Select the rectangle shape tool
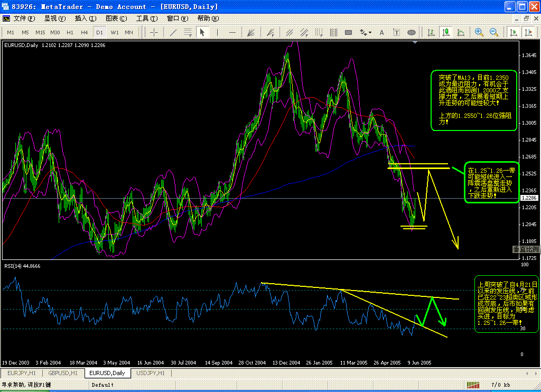The height and width of the screenshot is (392, 541). (x=349, y=32)
